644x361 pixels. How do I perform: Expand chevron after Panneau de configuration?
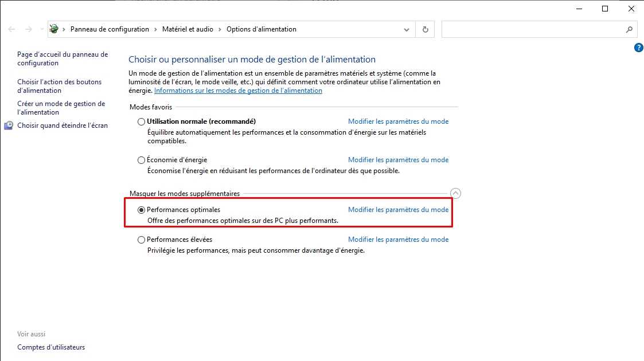pos(155,30)
